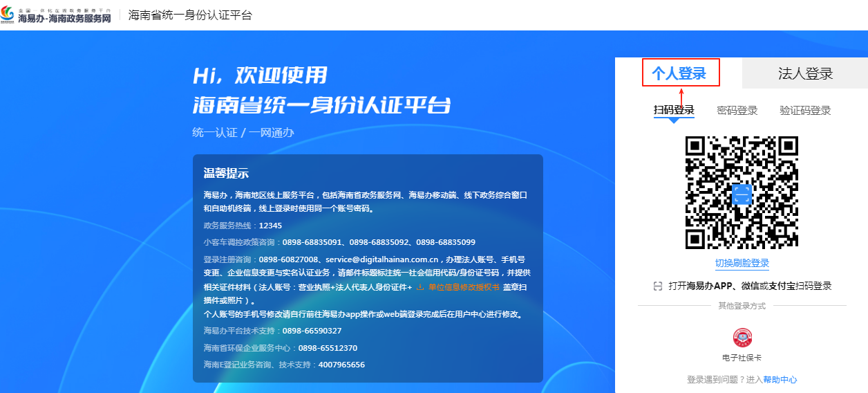
Task: Click 海易办平台技术支持 number 0898-66590327
Action: click(312, 331)
